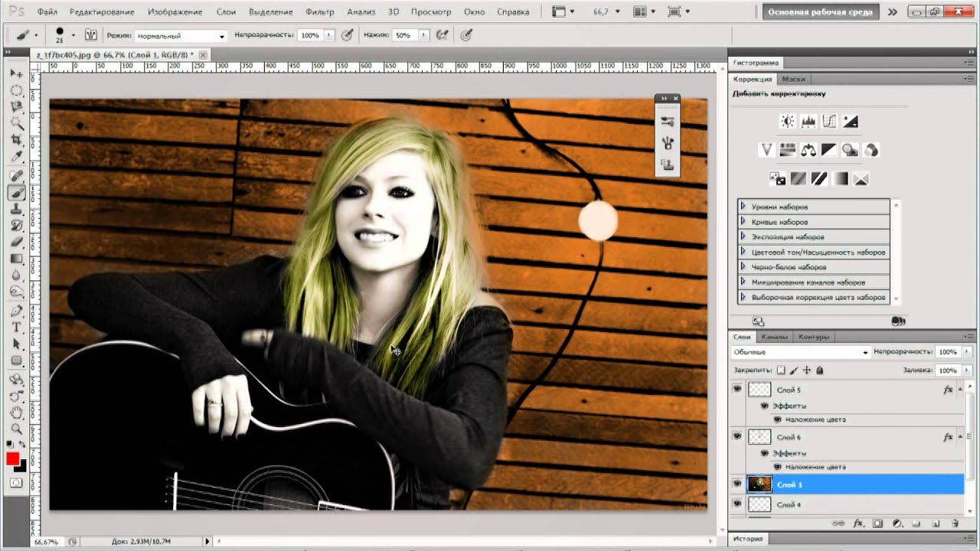Switch to the Маски tab
The height and width of the screenshot is (551, 980).
pyautogui.click(x=793, y=79)
